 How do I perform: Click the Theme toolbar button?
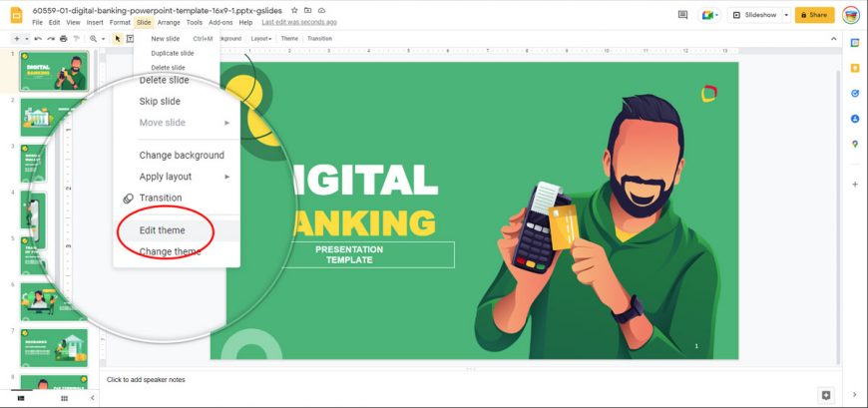(289, 39)
